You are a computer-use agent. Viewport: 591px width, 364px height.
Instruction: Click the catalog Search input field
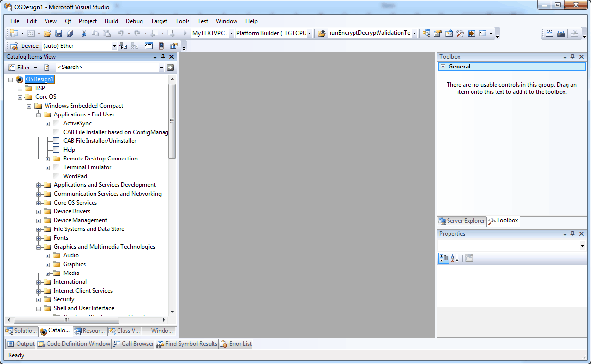point(108,68)
